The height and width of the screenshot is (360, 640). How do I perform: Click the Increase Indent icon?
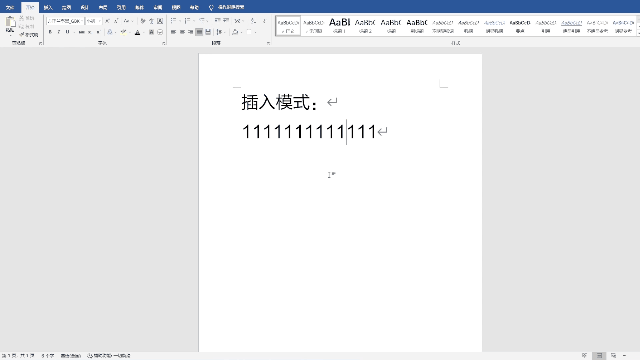tap(226, 20)
